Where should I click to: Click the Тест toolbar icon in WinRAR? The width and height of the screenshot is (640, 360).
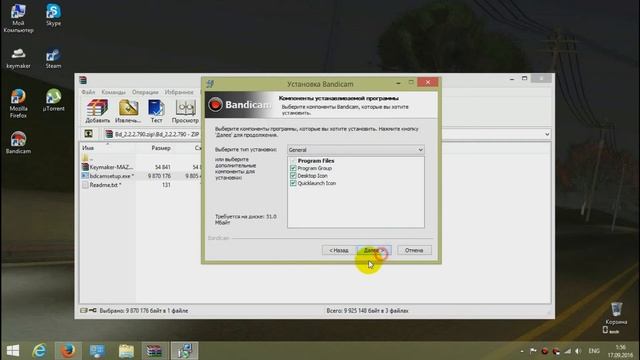(156, 111)
